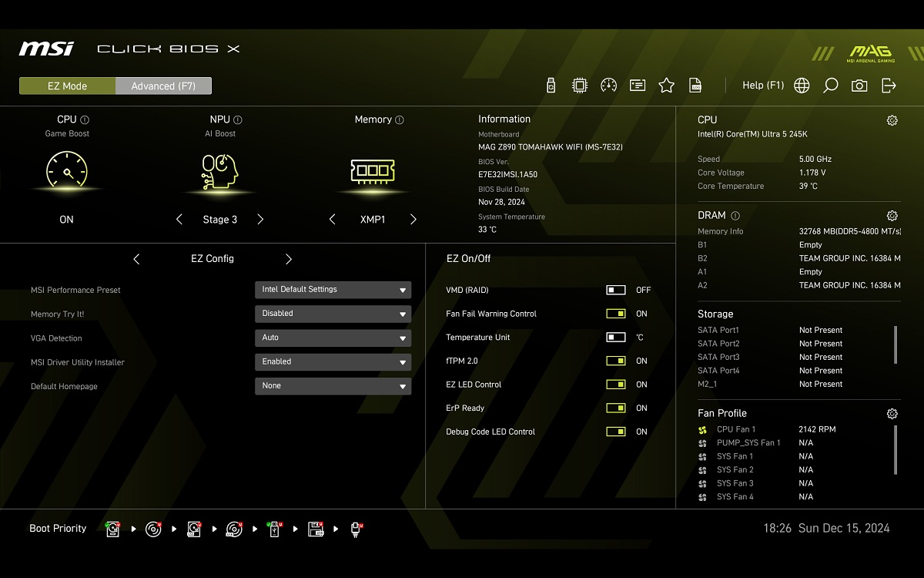Open Memory Try It! dropdown
This screenshot has height=578, width=924.
[333, 314]
